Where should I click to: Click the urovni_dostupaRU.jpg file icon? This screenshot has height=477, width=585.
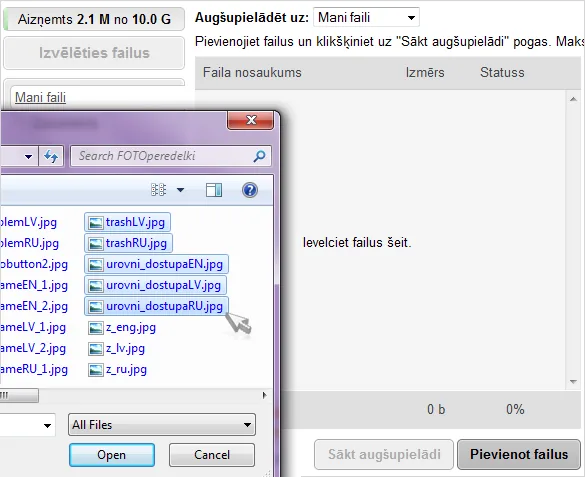coord(96,307)
